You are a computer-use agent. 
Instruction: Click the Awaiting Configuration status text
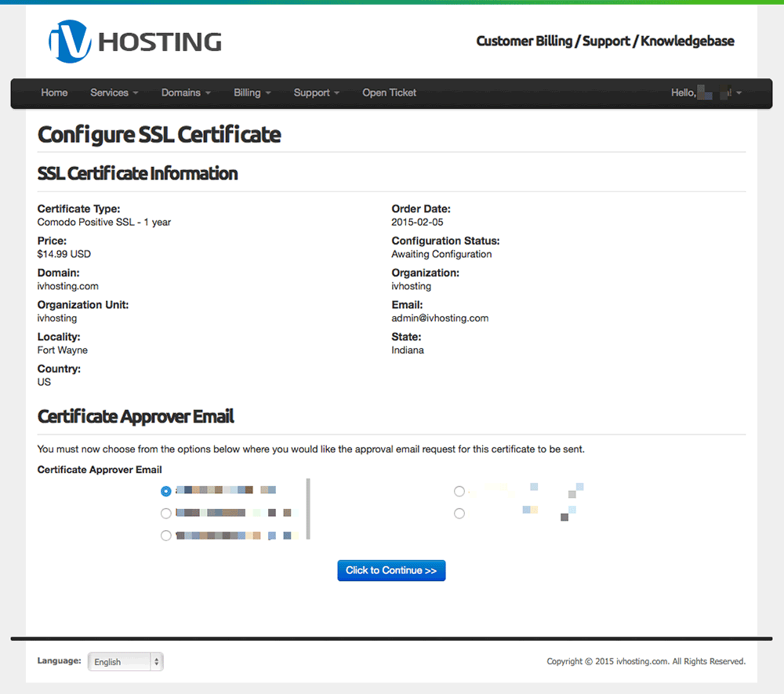point(441,254)
